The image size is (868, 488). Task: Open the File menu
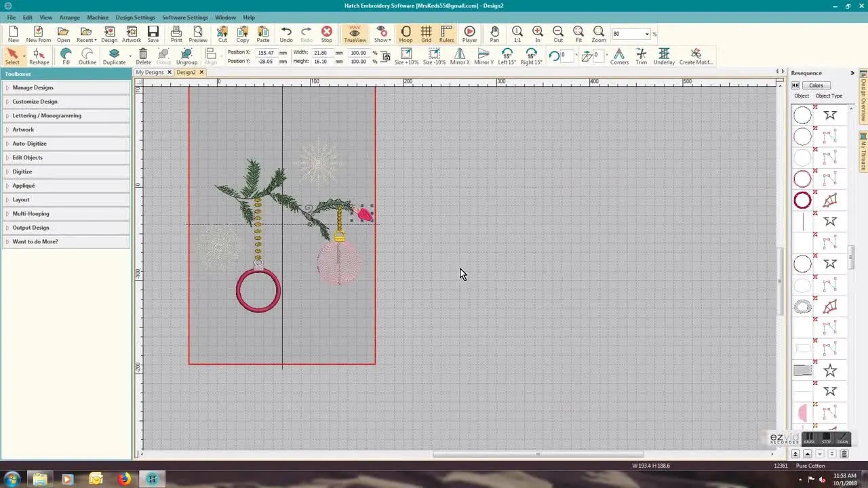pyautogui.click(x=12, y=17)
